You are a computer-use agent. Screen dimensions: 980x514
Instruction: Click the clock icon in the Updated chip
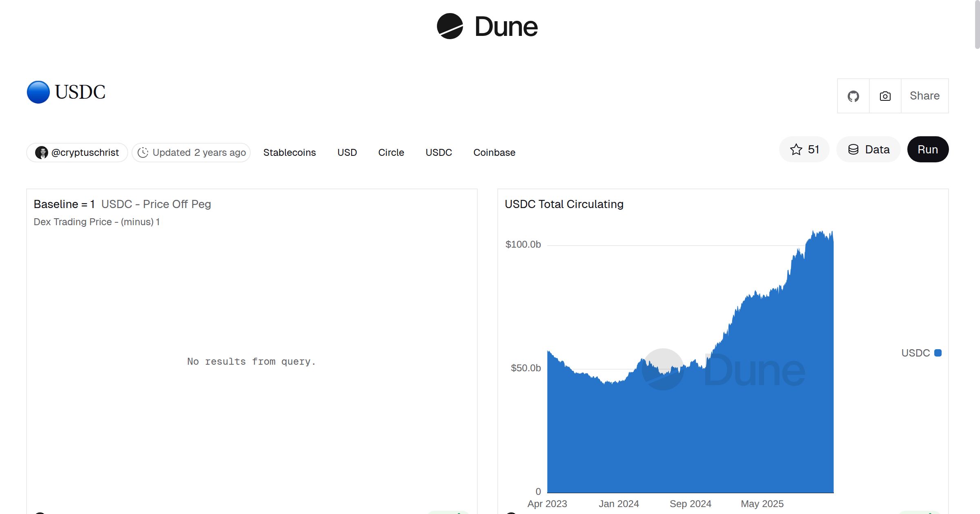143,152
